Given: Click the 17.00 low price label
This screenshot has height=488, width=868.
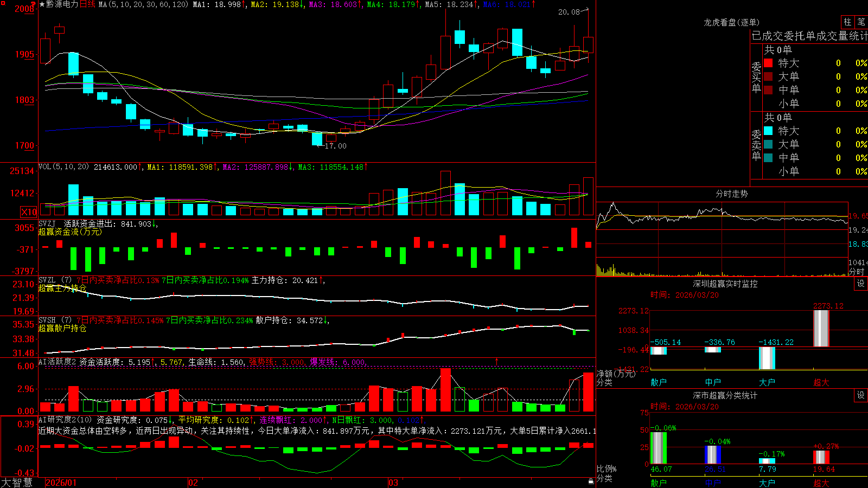Looking at the screenshot, I should click(x=335, y=146).
